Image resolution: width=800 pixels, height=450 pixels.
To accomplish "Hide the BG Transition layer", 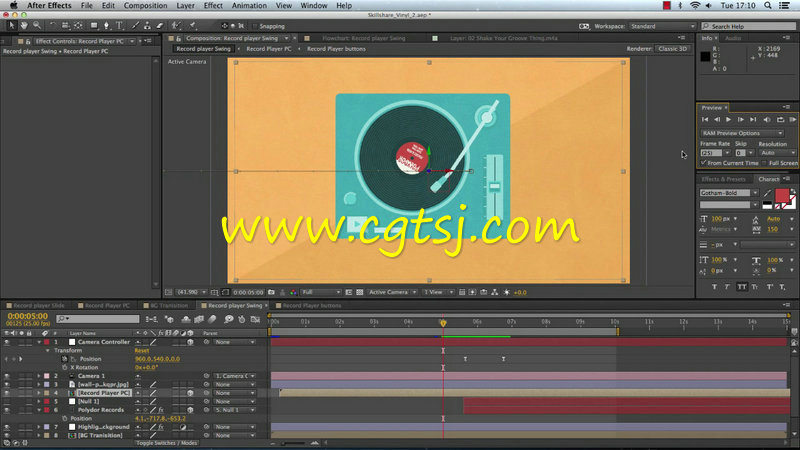I will tap(7, 436).
